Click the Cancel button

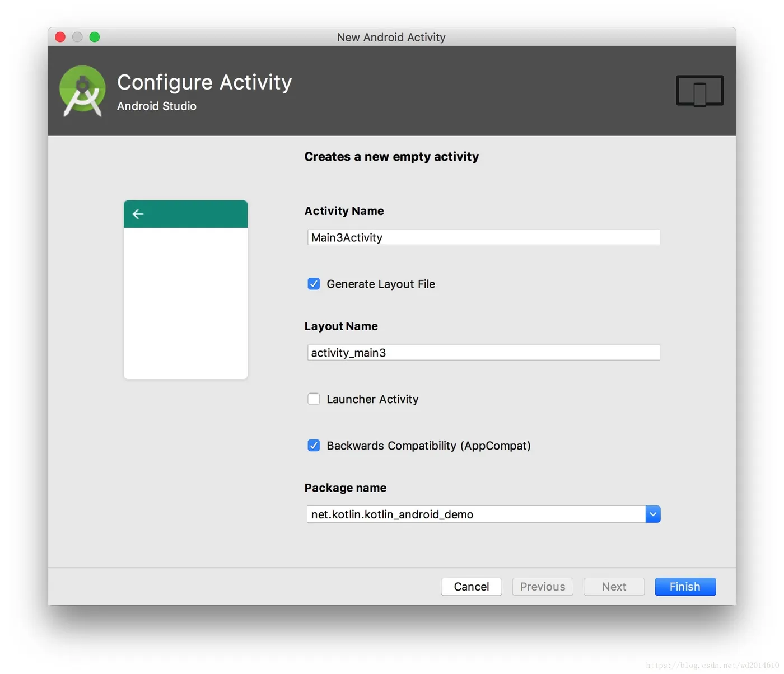(x=472, y=587)
